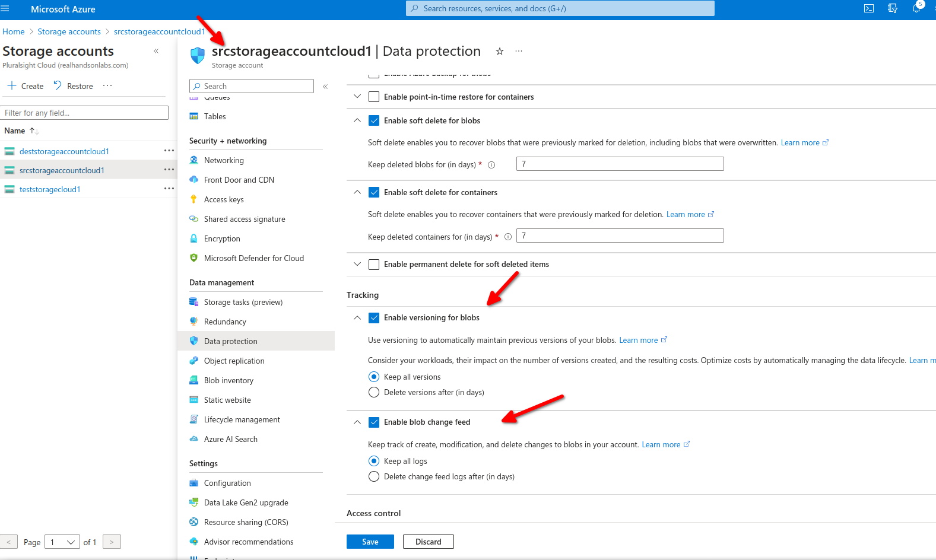Check Enable point-in-time restore for containers
Viewport: 936px width, 560px height.
(374, 97)
